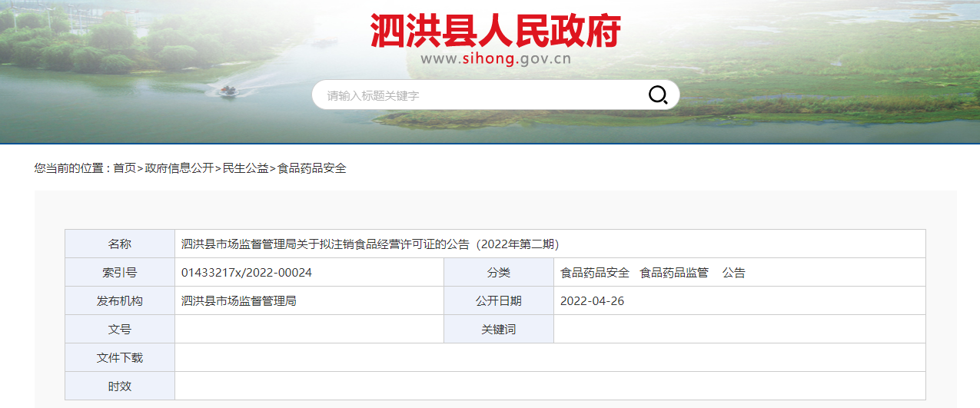Go to 政府信息公开 breadcrumb

(179, 168)
